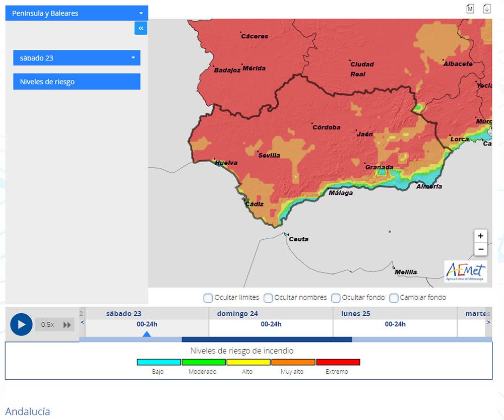Screen dimensions: 504x420
Task: Click Málaga label on the map
Action: (341, 193)
